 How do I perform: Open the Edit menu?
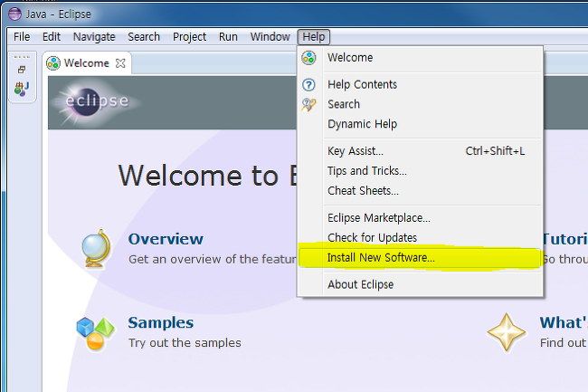pyautogui.click(x=52, y=37)
